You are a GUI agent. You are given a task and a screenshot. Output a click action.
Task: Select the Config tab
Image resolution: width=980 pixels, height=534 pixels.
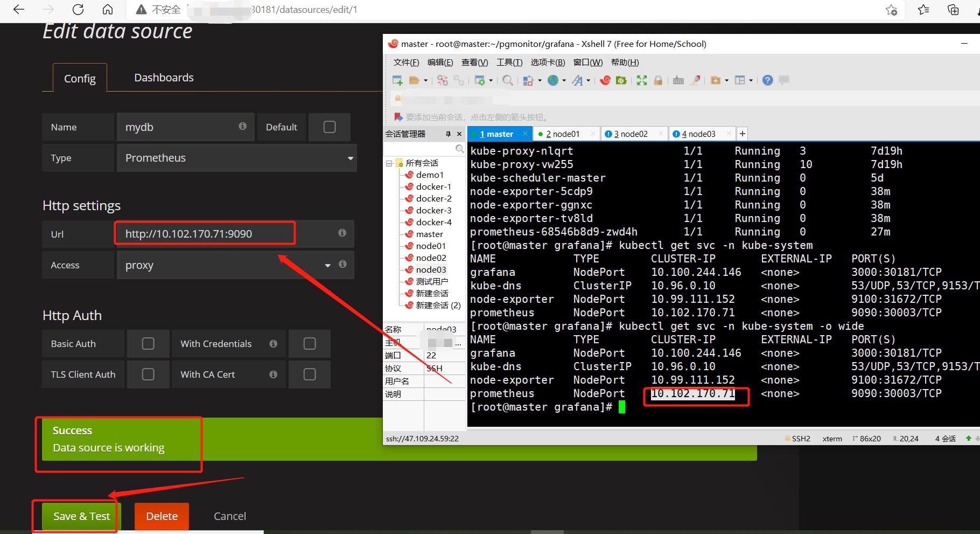pos(80,78)
